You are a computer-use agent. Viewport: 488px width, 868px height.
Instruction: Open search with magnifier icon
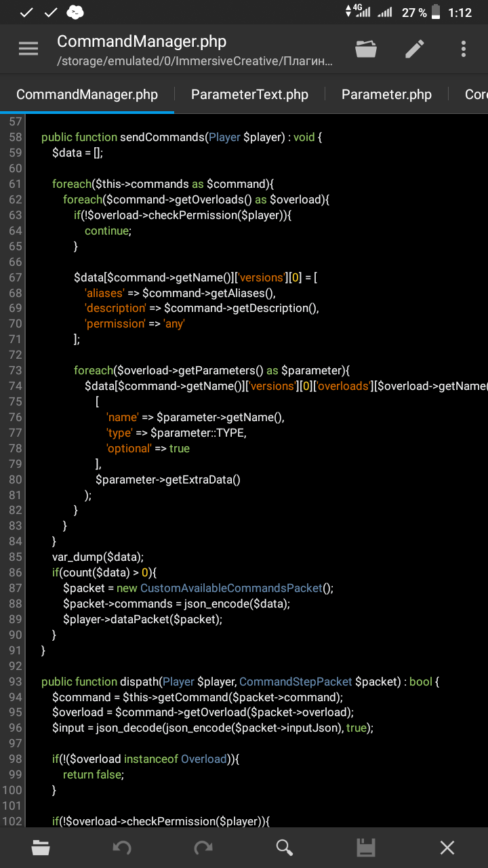click(285, 847)
